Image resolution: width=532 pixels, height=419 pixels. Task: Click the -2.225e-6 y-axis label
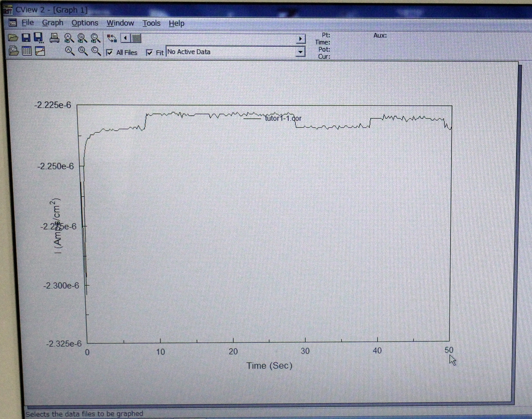click(x=53, y=105)
